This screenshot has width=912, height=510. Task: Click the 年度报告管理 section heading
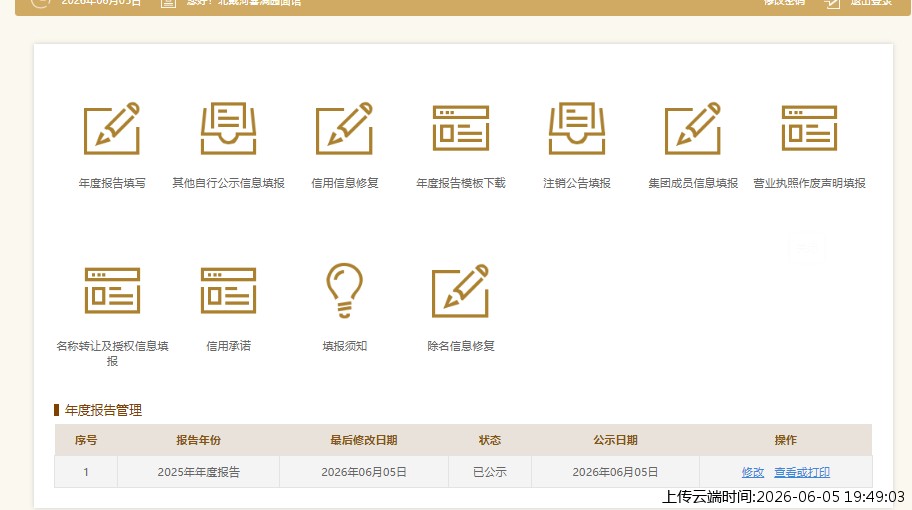click(103, 410)
